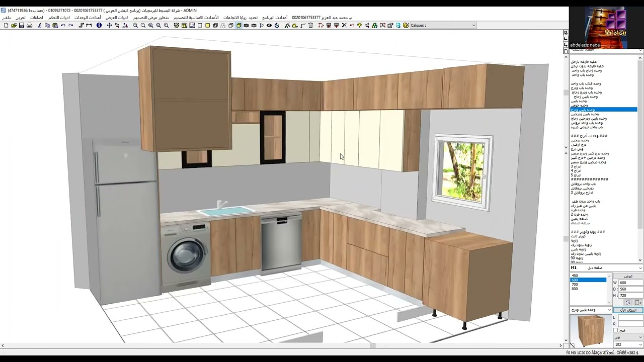The height and width of the screenshot is (362, 644).
Task: Open the وحده بابين ودرج combo box
Action: tap(591, 310)
